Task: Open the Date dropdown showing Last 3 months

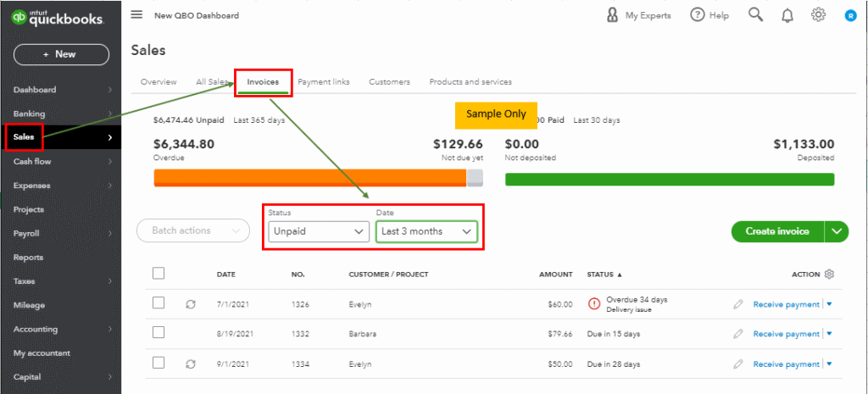Action: 426,231
